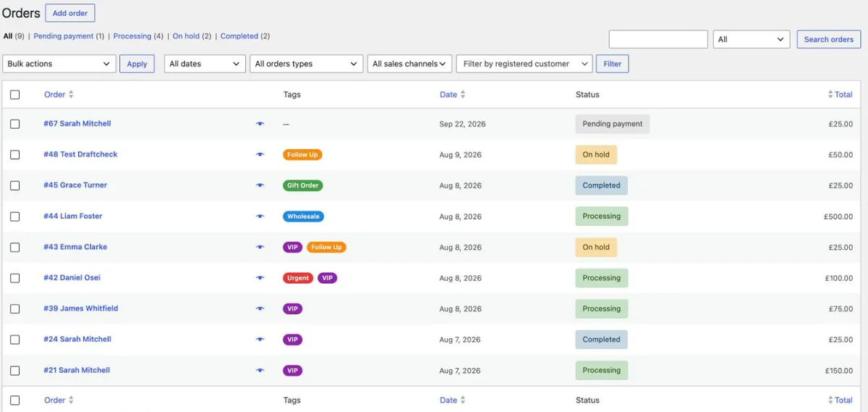Click the Filter button
The height and width of the screenshot is (412, 868).
pyautogui.click(x=613, y=64)
